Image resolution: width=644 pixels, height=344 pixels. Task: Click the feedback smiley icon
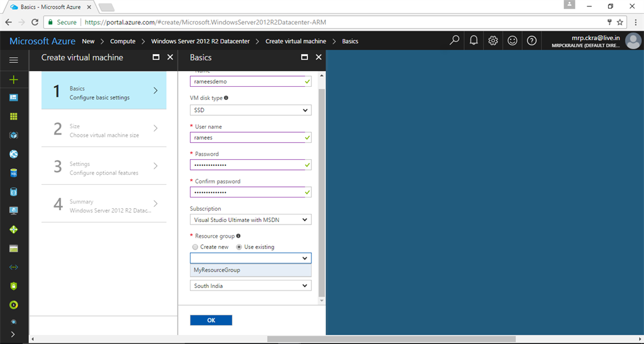512,40
